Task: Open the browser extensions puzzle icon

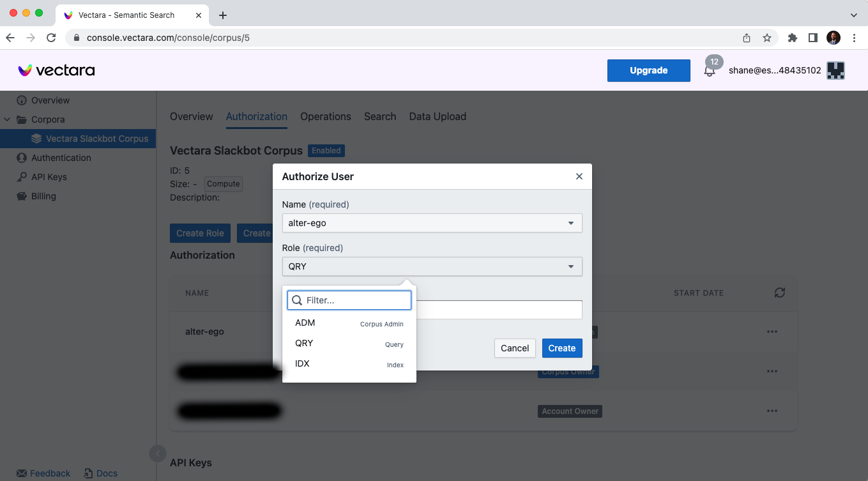Action: [793, 38]
